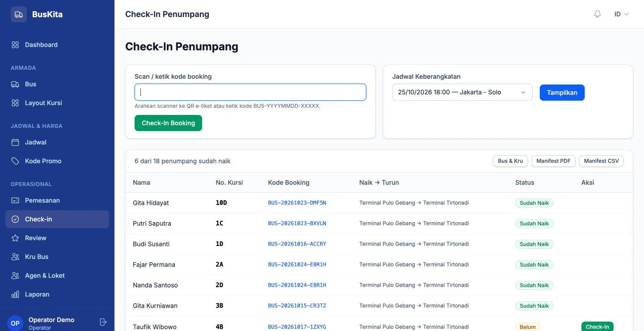Click the Pemesanan ticket icon
644x331 pixels.
[x=15, y=200]
